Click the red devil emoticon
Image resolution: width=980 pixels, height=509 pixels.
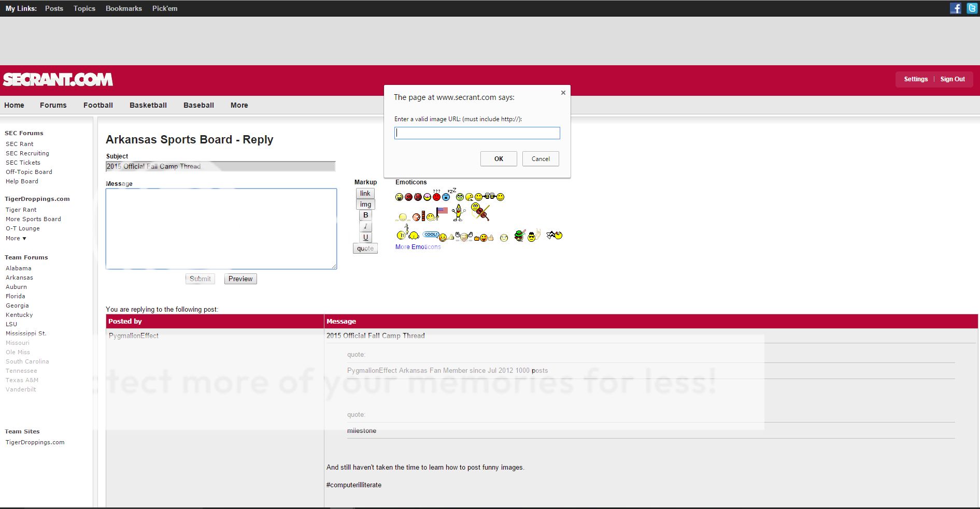(x=418, y=197)
